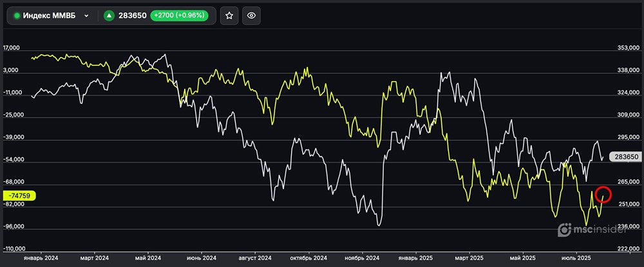Screen dimensions: 644x267
Task: Click the +2700 (+0.96%) change badge
Action: click(180, 15)
